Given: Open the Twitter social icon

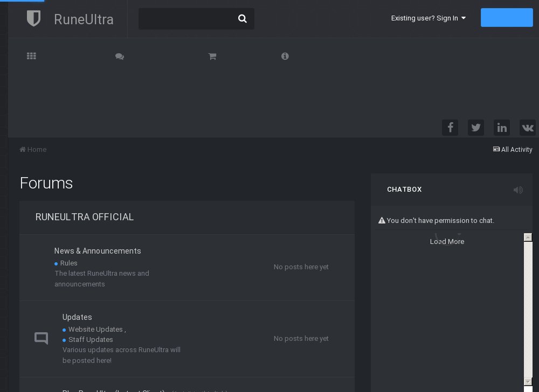Looking at the screenshot, I should [476, 128].
